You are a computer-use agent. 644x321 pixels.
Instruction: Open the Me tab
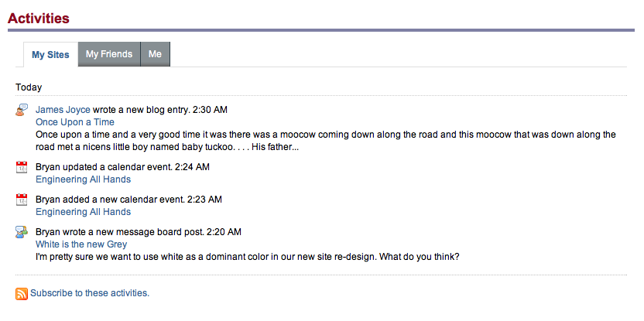[156, 54]
